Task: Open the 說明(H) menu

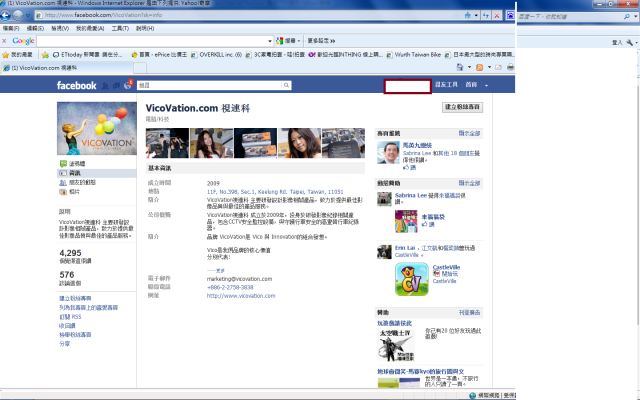Action: (145, 29)
